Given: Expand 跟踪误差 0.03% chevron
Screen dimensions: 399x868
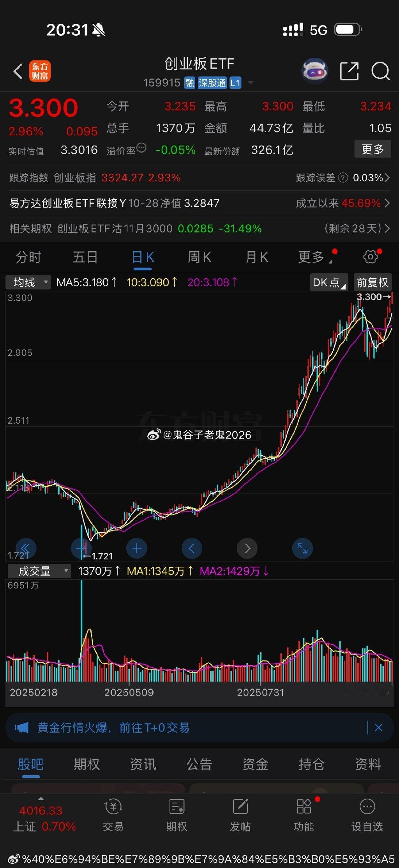Looking at the screenshot, I should [387, 178].
